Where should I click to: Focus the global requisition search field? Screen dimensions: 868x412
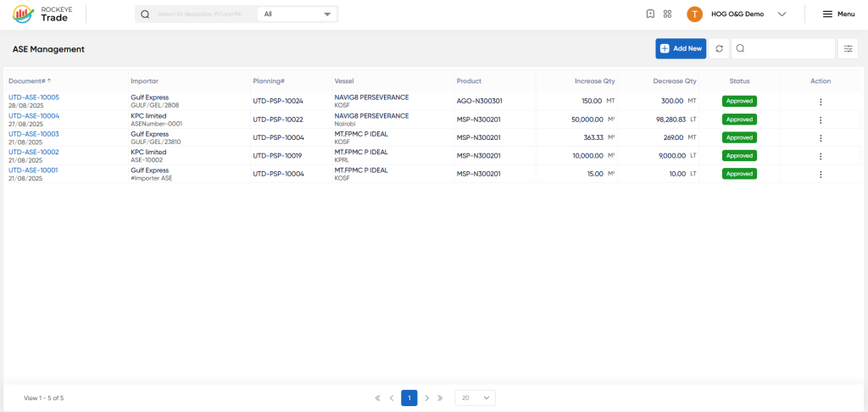[x=199, y=14]
